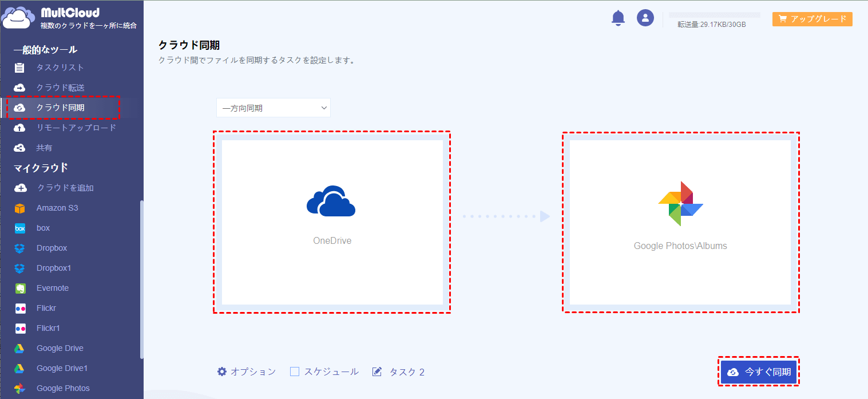Select the OneDrive source cloud logo
Image resolution: width=868 pixels, height=399 pixels.
coord(331,201)
